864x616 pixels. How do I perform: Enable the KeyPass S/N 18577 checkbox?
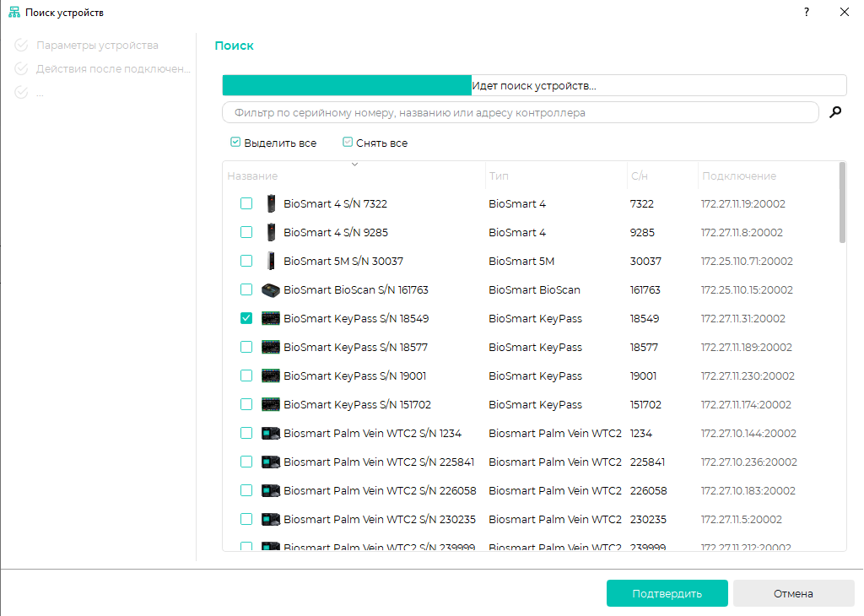(246, 347)
